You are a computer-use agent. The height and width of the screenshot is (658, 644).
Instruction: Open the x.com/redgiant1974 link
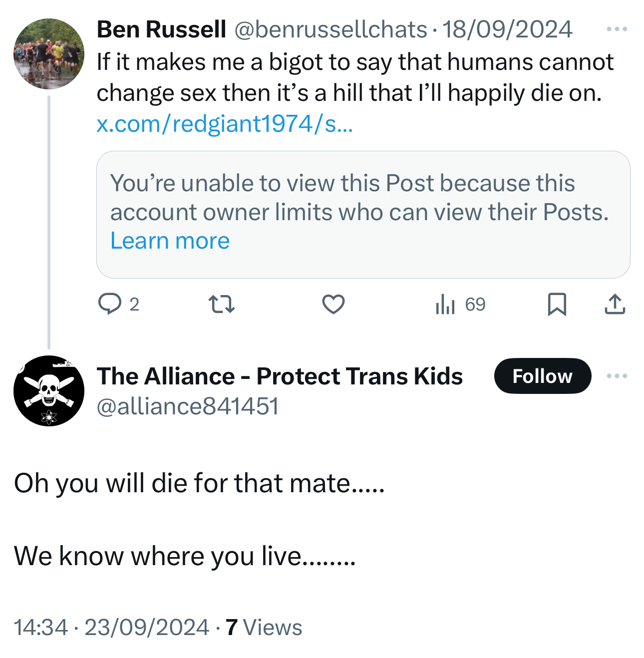(225, 123)
